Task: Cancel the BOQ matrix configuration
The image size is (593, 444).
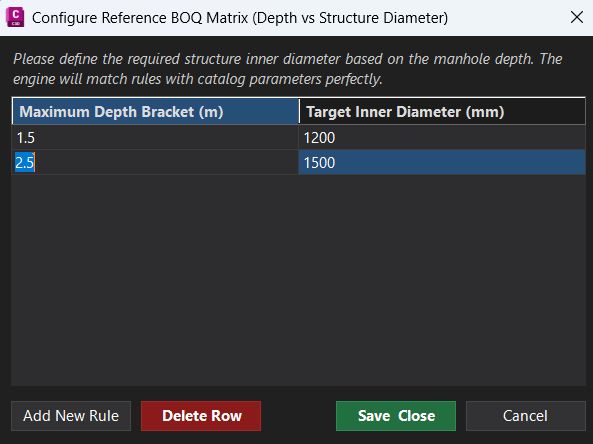Action: tap(526, 416)
